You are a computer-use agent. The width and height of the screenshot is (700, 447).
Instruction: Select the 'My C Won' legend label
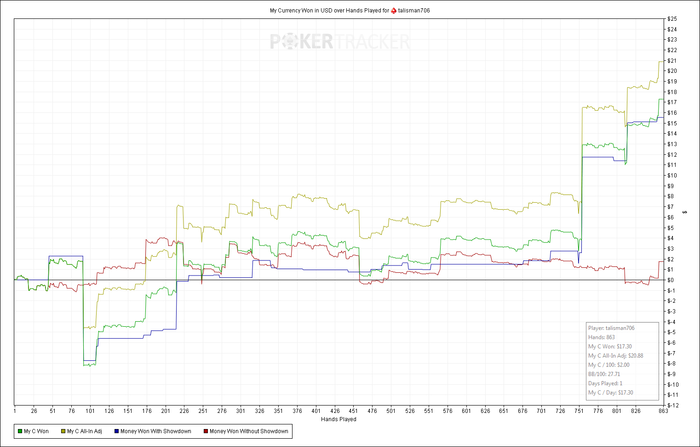tap(36, 431)
